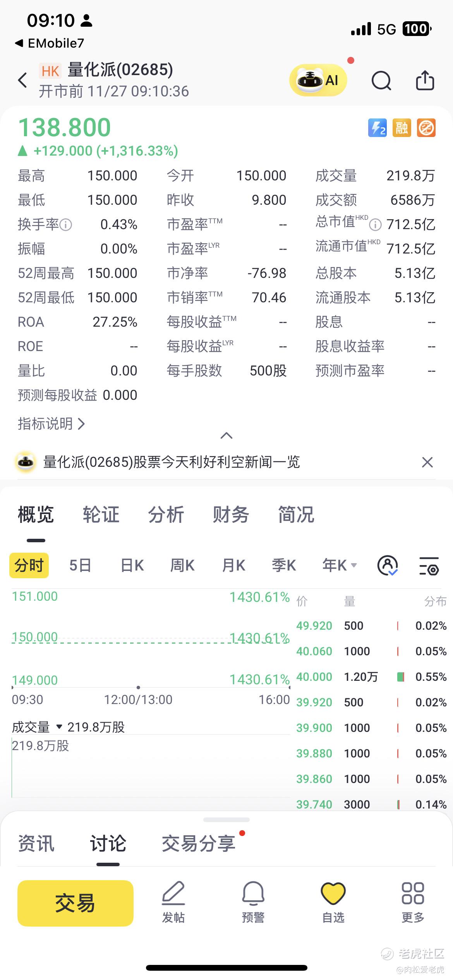Tap the 昨收 9.800 value
Screen dimensions: 453x980
pyautogui.click(x=269, y=200)
